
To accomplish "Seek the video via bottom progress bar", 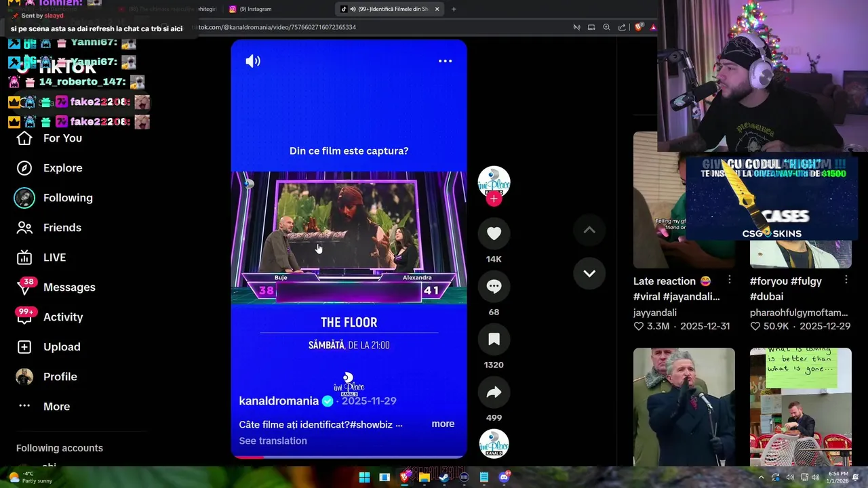I will [x=349, y=457].
